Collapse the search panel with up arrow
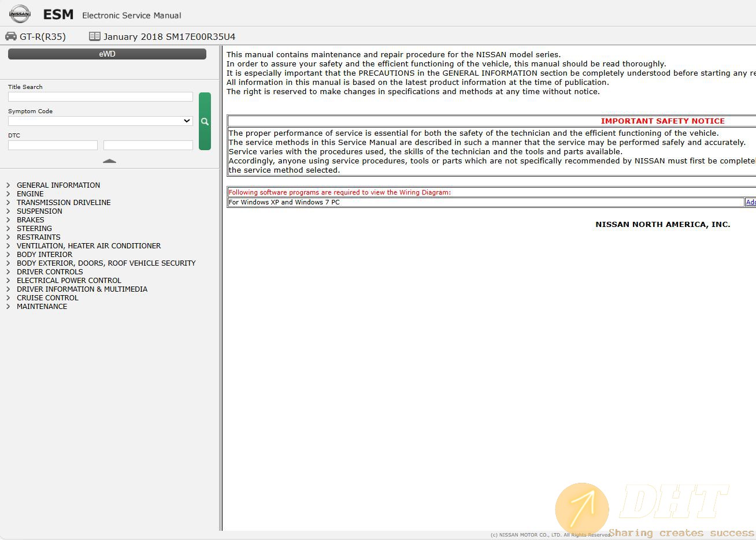This screenshot has width=756, height=540. pyautogui.click(x=109, y=161)
